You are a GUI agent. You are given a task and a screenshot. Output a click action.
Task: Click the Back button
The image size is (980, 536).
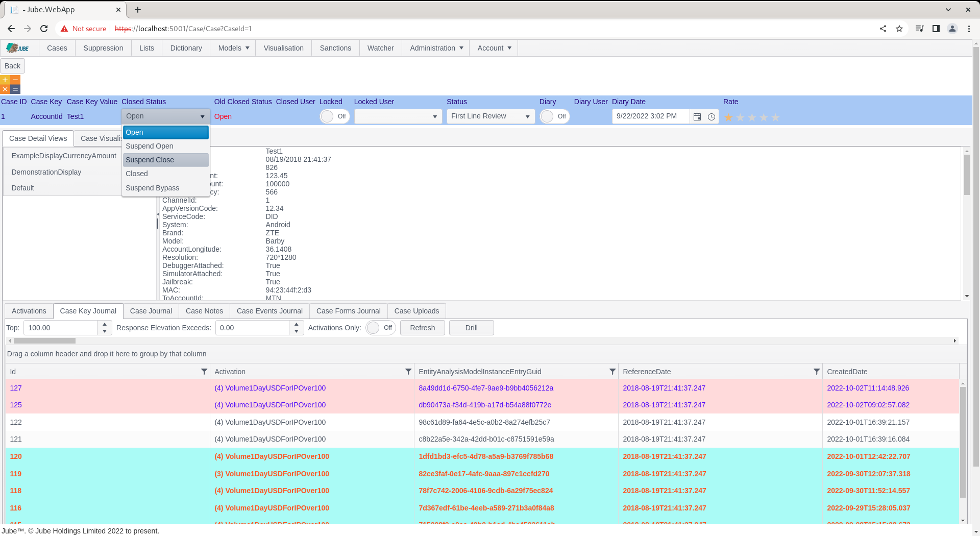(12, 66)
